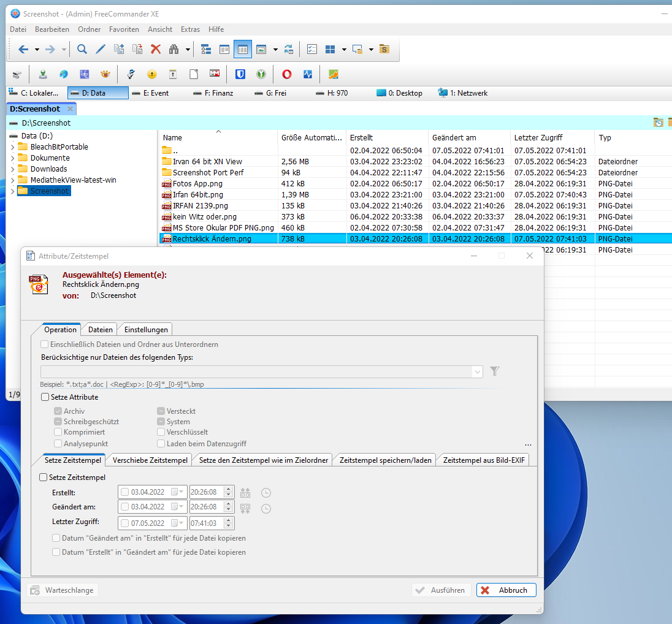Screen dimensions: 672x624
Task: Check Datum "Geändert am" in "Erstellt" kopieren
Action: pyautogui.click(x=56, y=538)
